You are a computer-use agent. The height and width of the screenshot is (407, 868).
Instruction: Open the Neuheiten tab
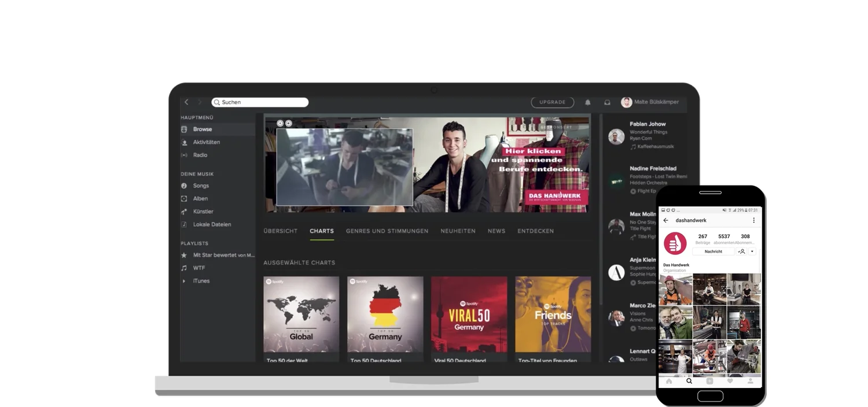click(458, 231)
